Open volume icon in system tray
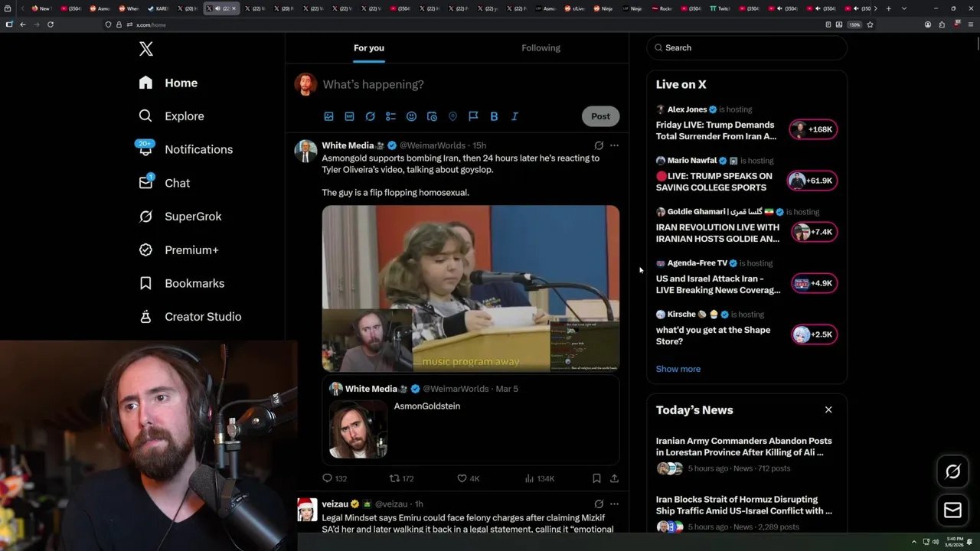This screenshot has width=980, height=551. (x=935, y=542)
